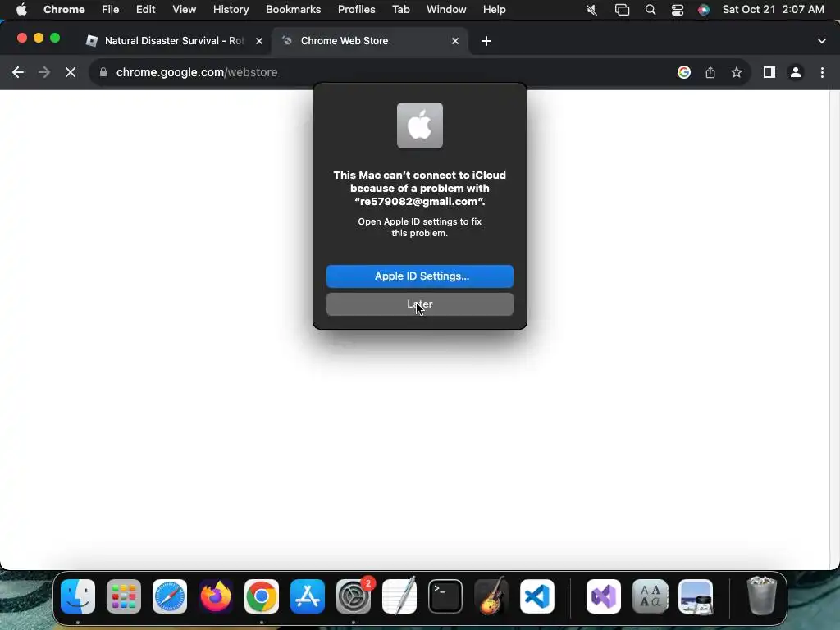Click the Later button in the iCloud dialog
This screenshot has width=840, height=630.
pyautogui.click(x=419, y=304)
